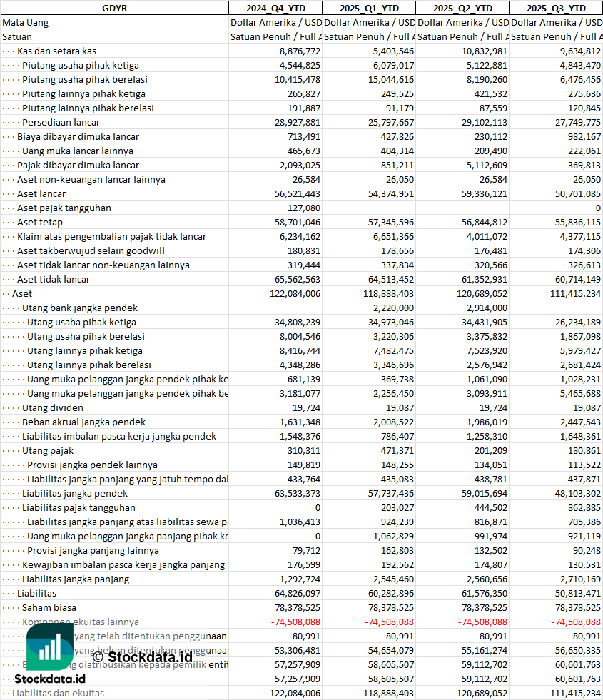Image resolution: width=603 pixels, height=700 pixels.
Task: Click Utang usaha pihak berelasi value 8,004,546
Action: point(300,337)
